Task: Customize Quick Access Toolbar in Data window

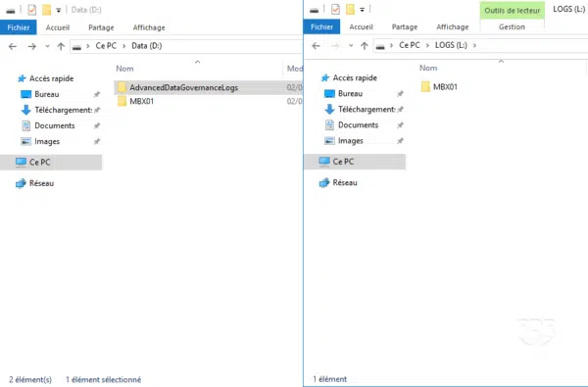Action: click(59, 10)
